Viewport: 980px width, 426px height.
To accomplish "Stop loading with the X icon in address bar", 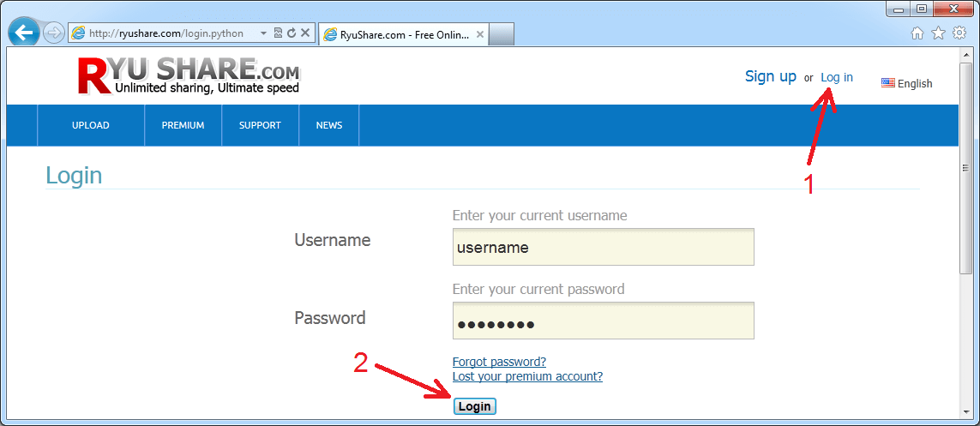I will pos(305,33).
